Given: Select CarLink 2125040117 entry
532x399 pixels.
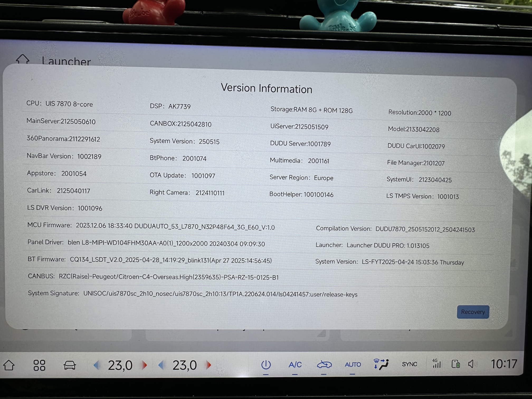Looking at the screenshot, I should 59,191.
